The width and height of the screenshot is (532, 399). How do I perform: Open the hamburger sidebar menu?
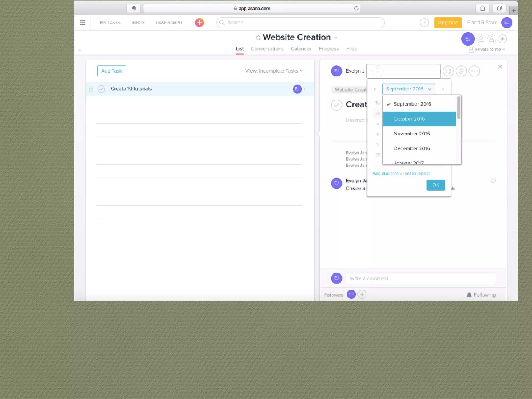(x=83, y=23)
